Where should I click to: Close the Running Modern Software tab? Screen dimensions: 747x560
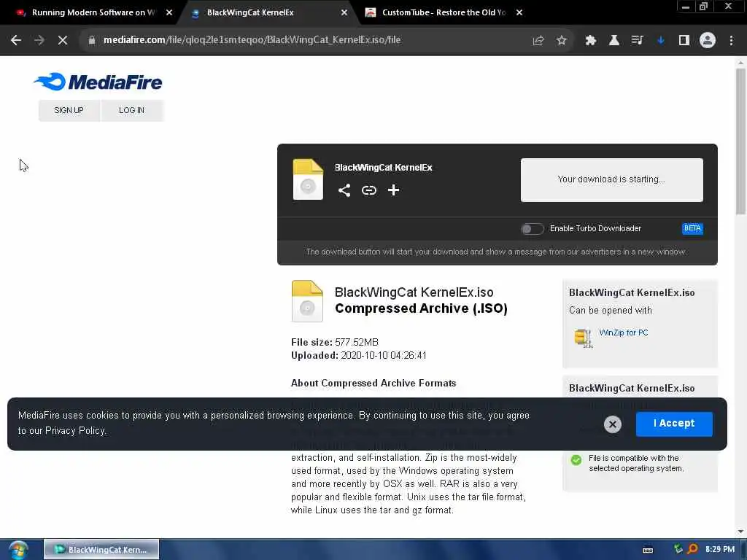[x=169, y=13]
